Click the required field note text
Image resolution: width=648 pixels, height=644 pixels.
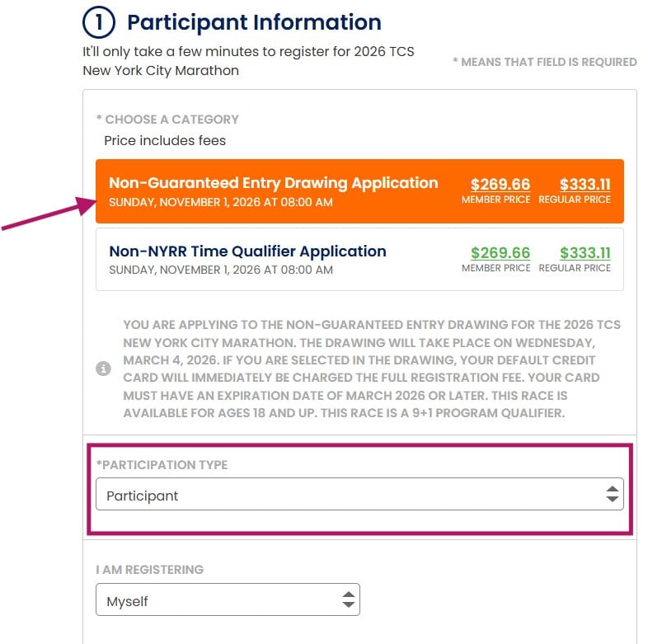click(x=544, y=62)
